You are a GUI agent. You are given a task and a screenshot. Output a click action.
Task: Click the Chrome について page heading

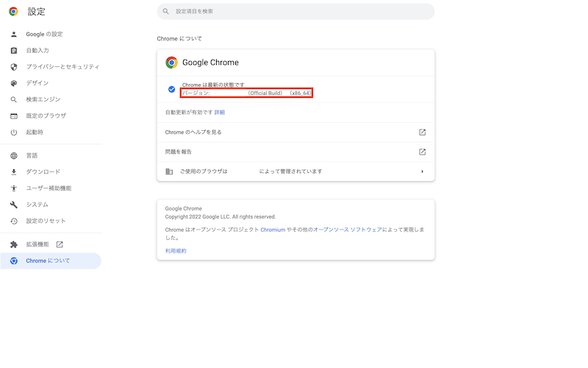(x=179, y=39)
